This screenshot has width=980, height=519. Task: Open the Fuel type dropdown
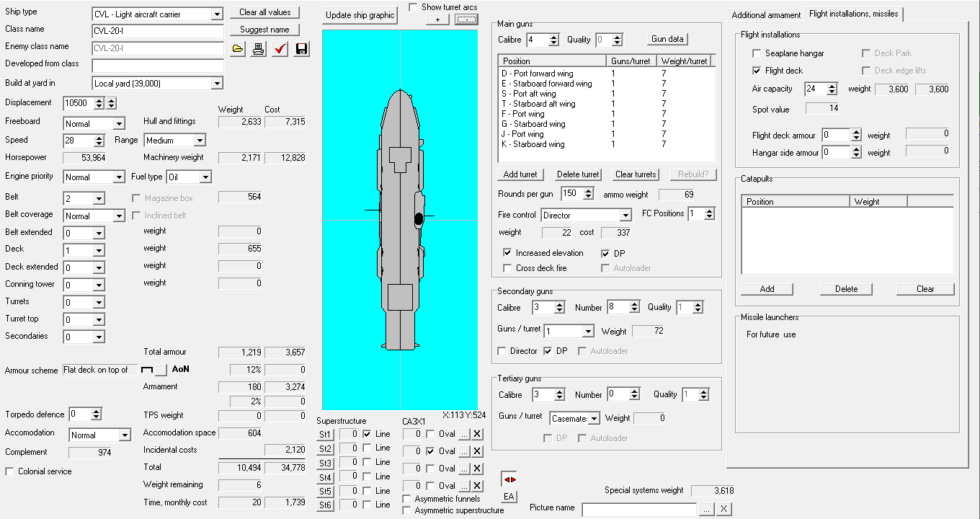(205, 177)
